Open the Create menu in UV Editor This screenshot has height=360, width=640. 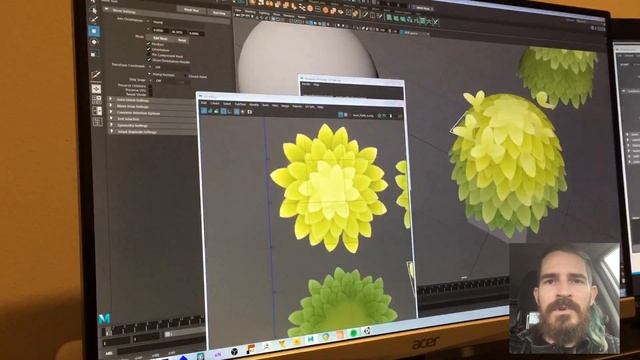[215, 104]
